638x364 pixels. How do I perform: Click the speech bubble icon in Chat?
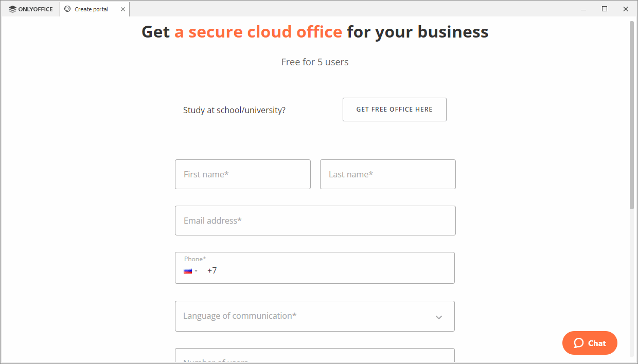tap(579, 343)
